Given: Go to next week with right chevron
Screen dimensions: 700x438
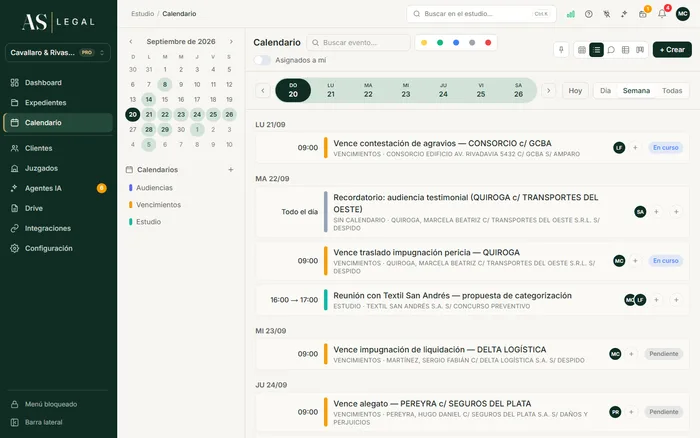Looking at the screenshot, I should 549,91.
